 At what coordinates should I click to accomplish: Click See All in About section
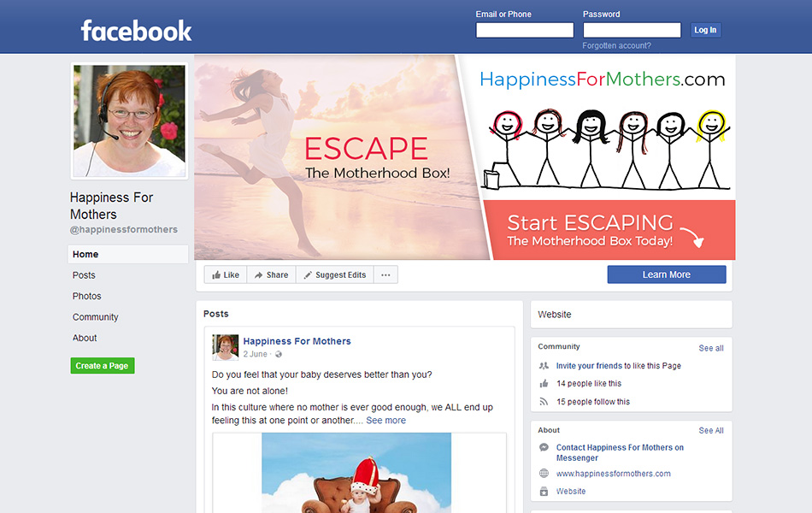pos(711,431)
